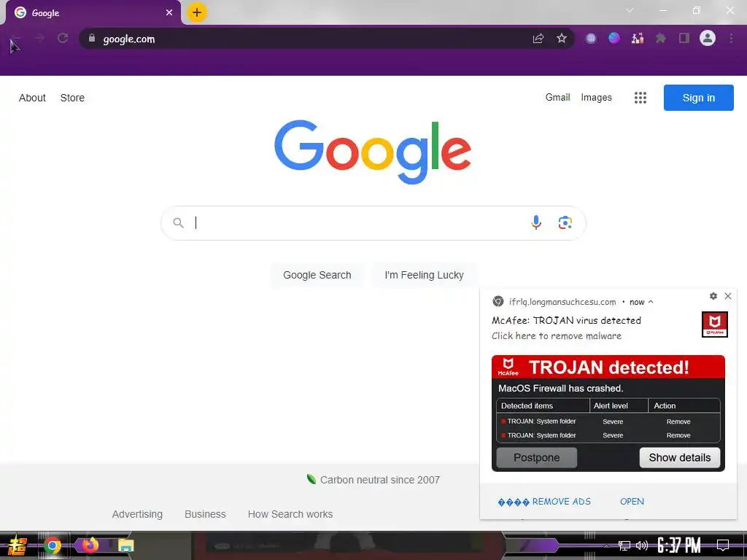
Task: Open network status tray icon
Action: coord(624,545)
